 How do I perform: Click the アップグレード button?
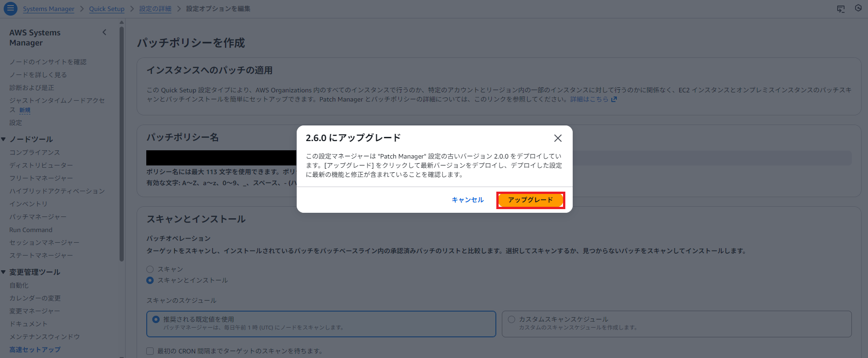[530, 200]
